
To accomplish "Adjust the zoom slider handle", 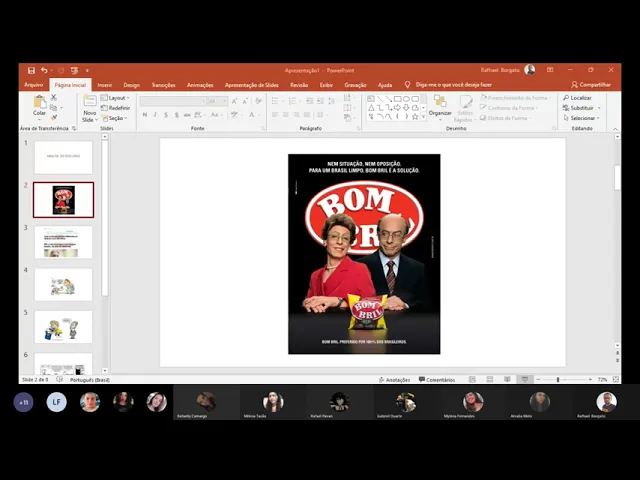I will (x=558, y=380).
